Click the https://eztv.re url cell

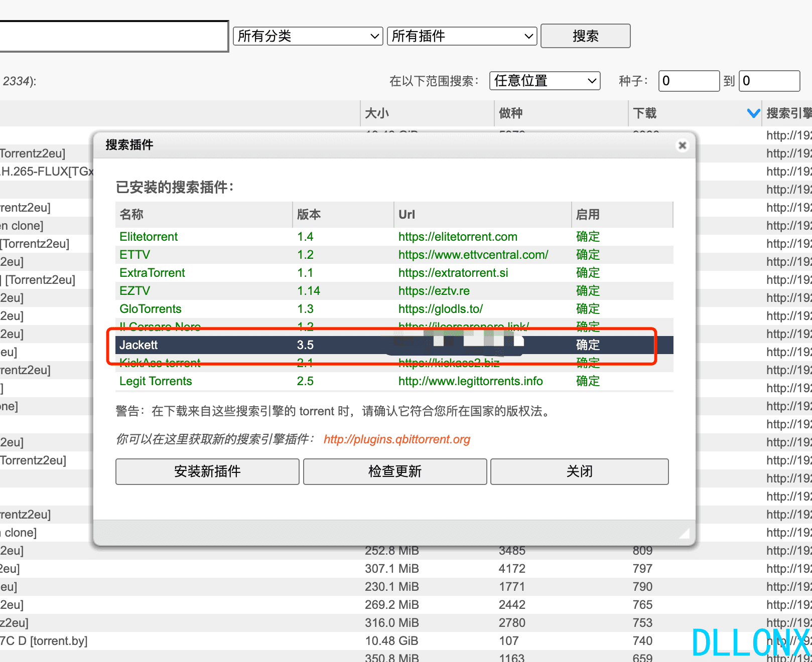coord(434,291)
